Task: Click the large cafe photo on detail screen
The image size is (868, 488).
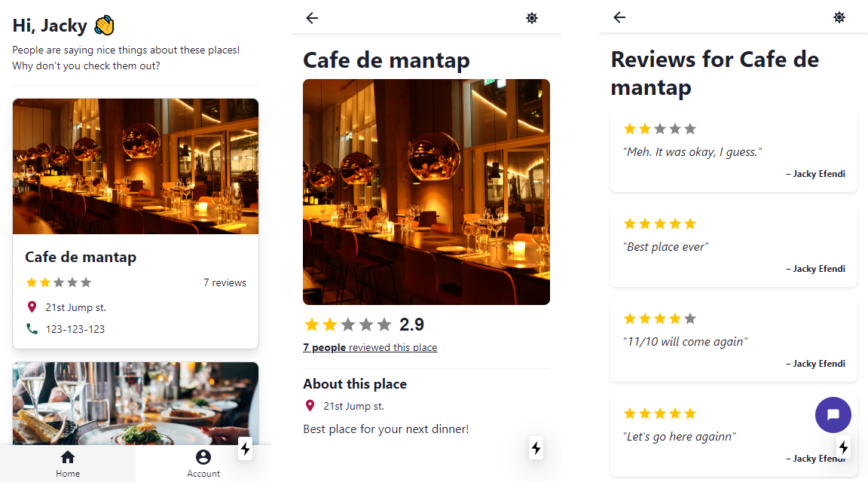Action: [426, 192]
